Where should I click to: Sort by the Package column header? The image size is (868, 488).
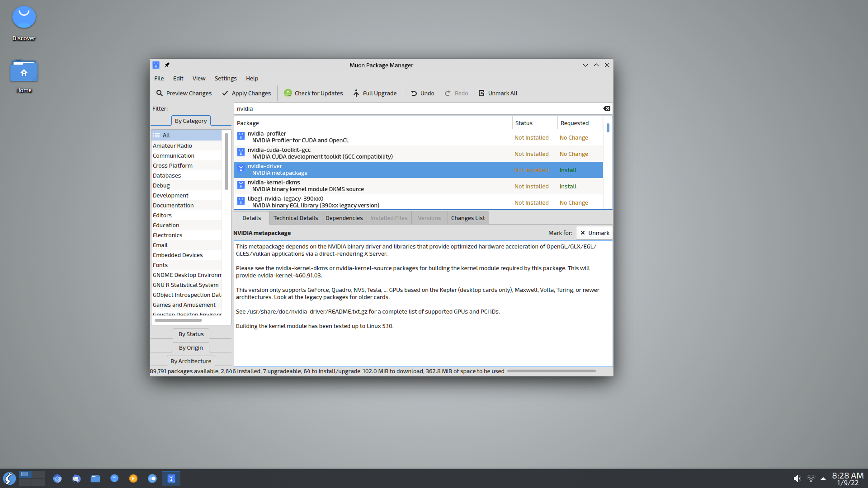(373, 123)
